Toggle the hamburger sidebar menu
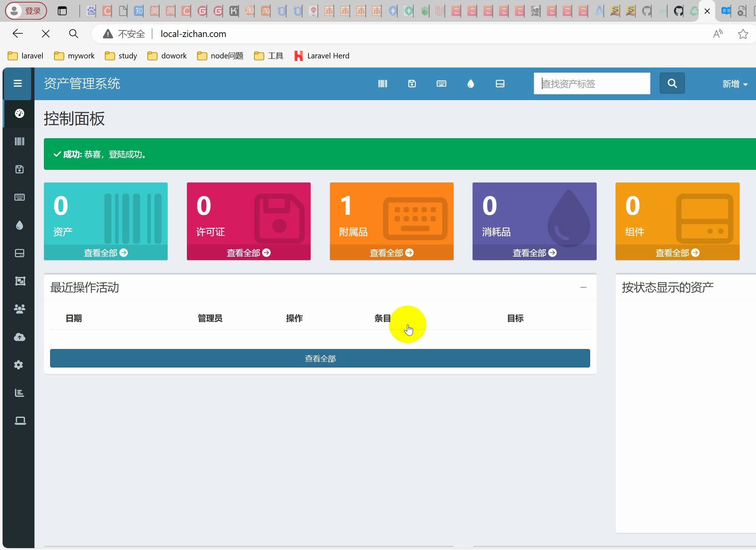 (17, 84)
